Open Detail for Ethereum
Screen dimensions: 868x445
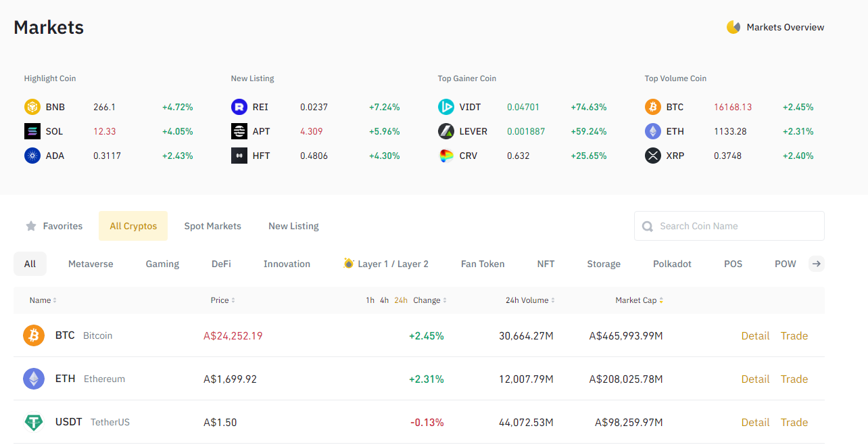pos(755,379)
